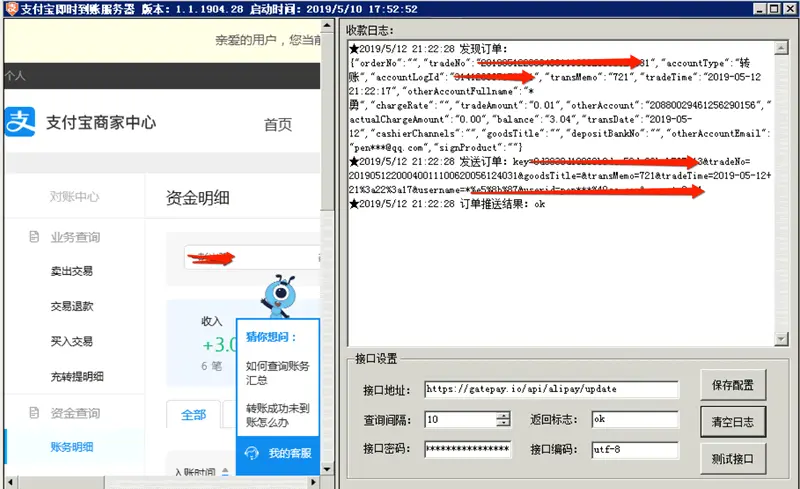Click the Alipay logo icon
Image resolution: width=800 pixels, height=489 pixels.
pos(20,121)
